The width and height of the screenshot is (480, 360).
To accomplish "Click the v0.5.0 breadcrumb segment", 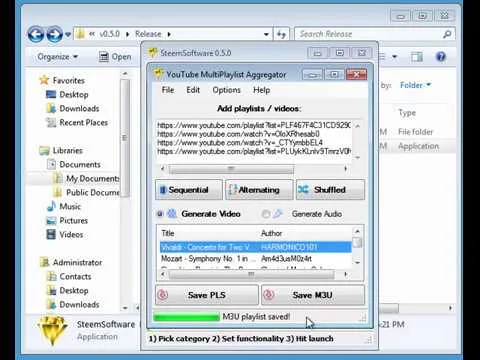I will [110, 34].
